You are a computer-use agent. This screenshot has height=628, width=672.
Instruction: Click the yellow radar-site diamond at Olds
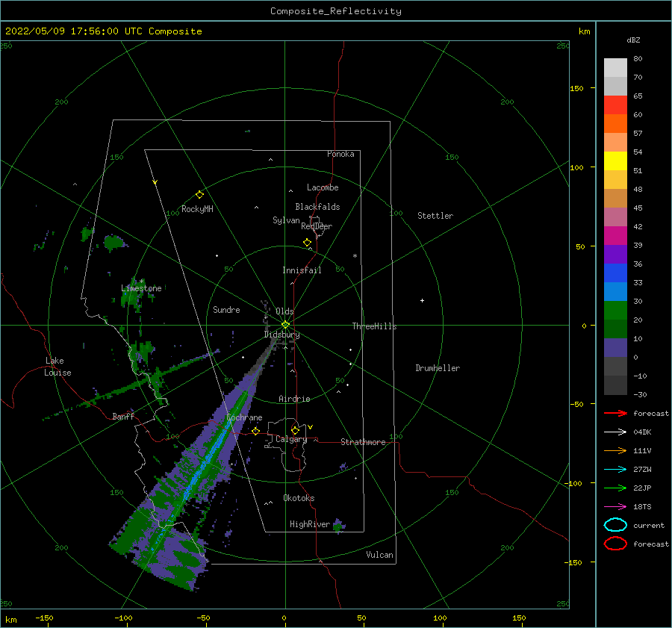pos(285,325)
